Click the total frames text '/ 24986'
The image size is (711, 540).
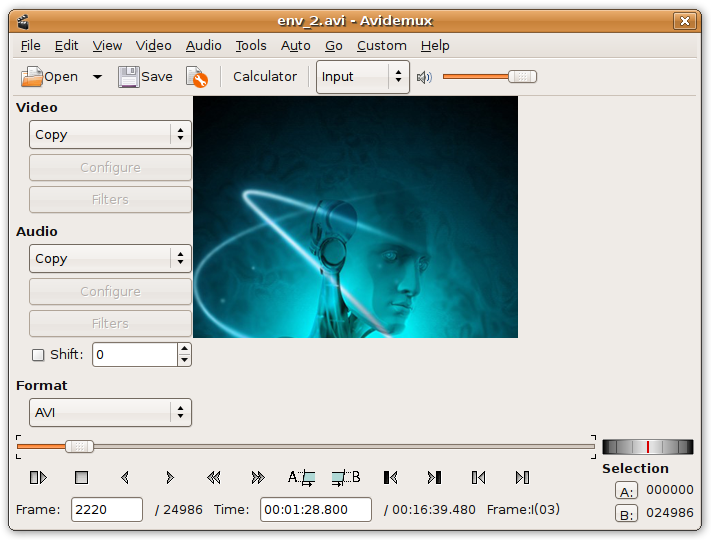(x=178, y=510)
